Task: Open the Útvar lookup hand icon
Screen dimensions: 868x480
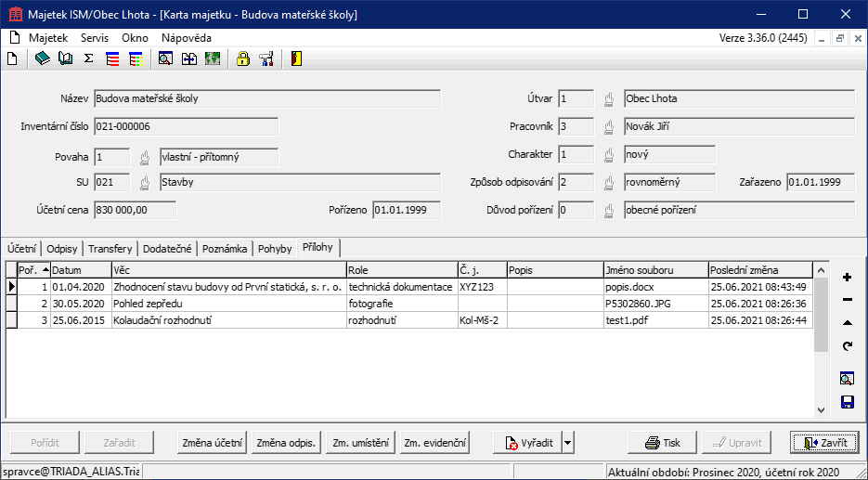Action: click(x=610, y=99)
